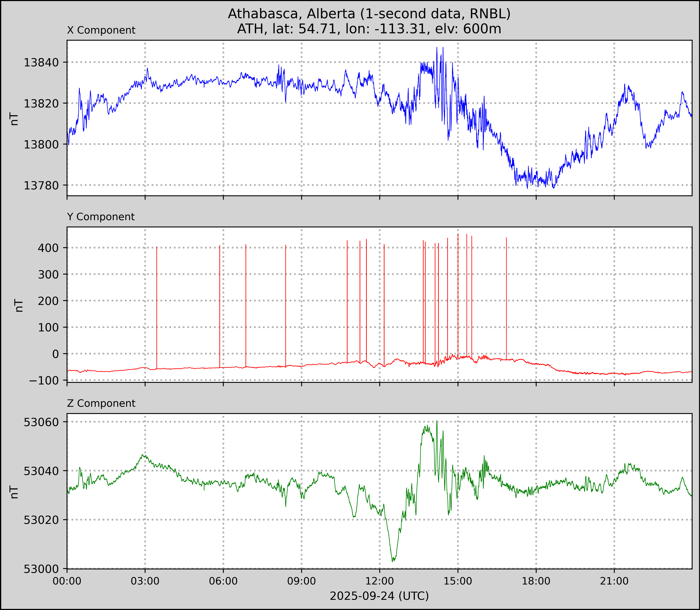Click the 12:00 time tick label
Image resolution: width=700 pixels, height=610 pixels.
pyautogui.click(x=380, y=581)
